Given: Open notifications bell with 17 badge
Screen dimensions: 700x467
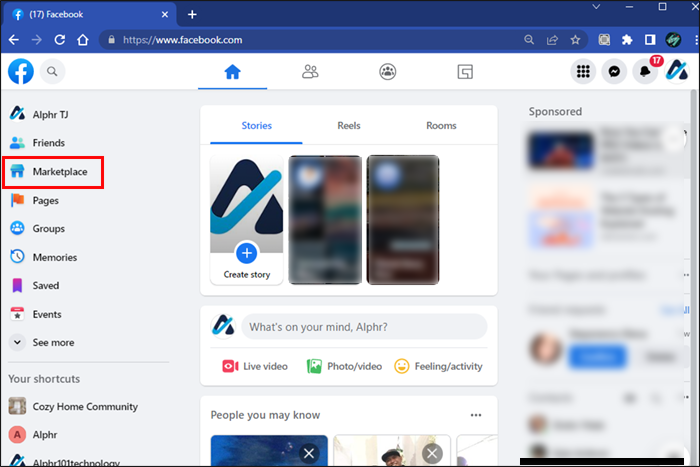Looking at the screenshot, I should [x=645, y=71].
